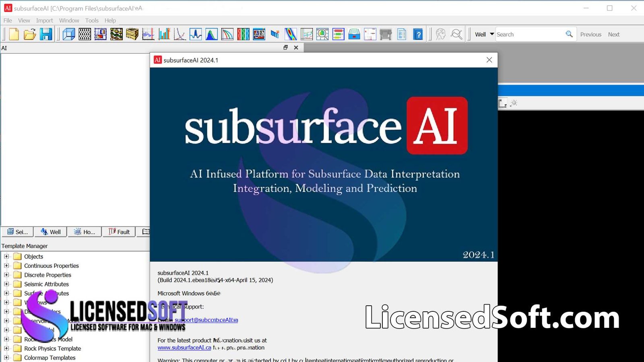Create a new project document
The width and height of the screenshot is (644, 362).
pos(13,34)
